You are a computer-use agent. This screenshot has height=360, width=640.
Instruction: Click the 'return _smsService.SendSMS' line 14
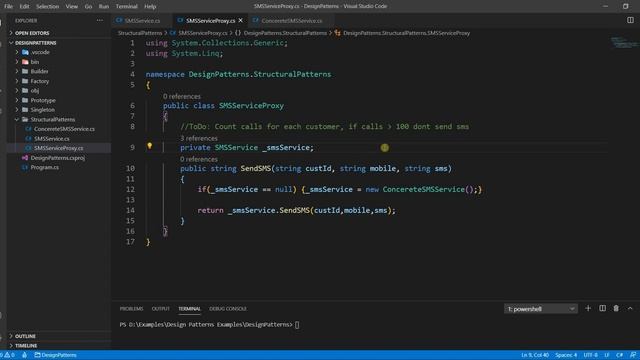click(296, 210)
